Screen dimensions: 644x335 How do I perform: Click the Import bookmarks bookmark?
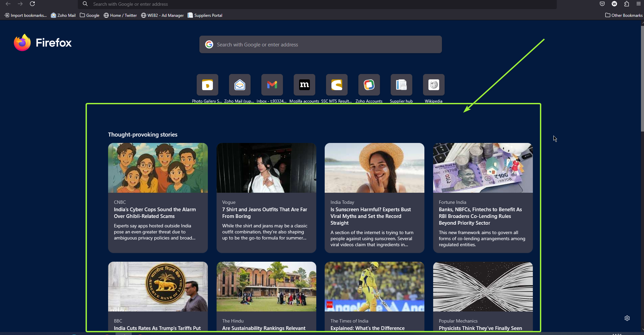tap(26, 15)
